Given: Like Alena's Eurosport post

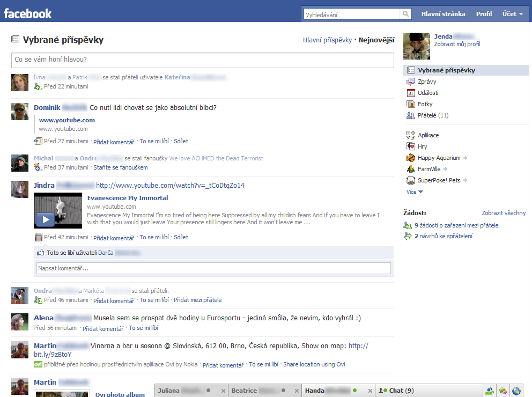Looking at the screenshot, I should tap(143, 328).
